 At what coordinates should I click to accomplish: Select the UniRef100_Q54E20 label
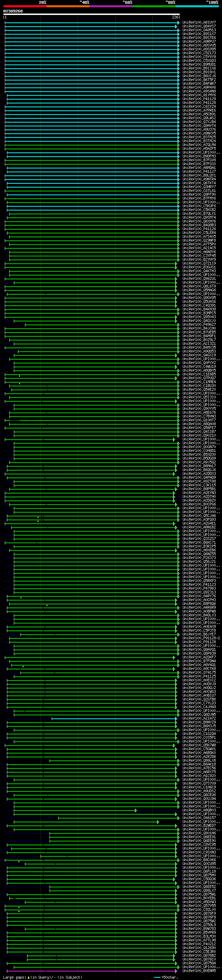point(199,390)
